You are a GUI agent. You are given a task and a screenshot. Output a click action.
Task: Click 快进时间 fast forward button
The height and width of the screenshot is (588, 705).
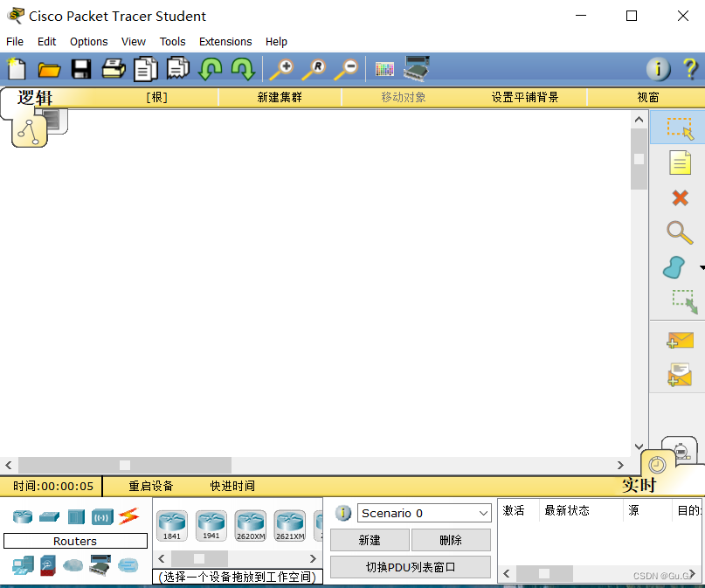[232, 486]
